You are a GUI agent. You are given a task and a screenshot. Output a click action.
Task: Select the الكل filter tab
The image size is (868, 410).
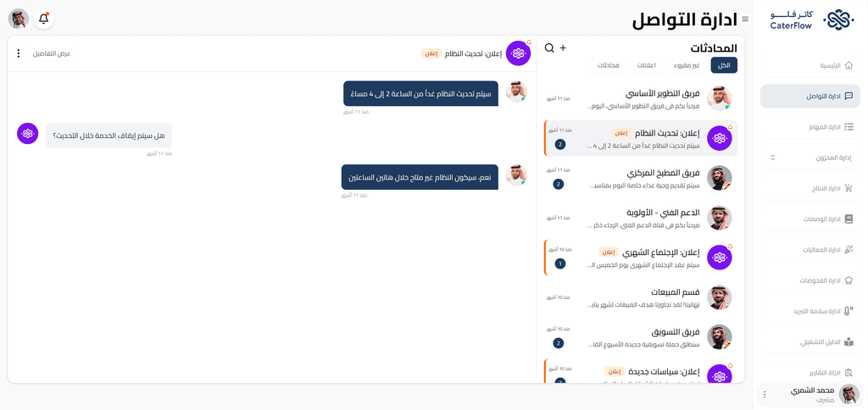point(724,65)
